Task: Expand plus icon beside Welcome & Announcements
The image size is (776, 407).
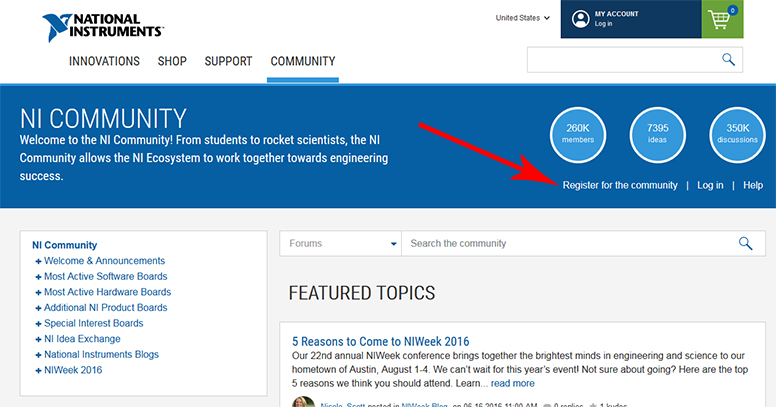Action: point(38,261)
